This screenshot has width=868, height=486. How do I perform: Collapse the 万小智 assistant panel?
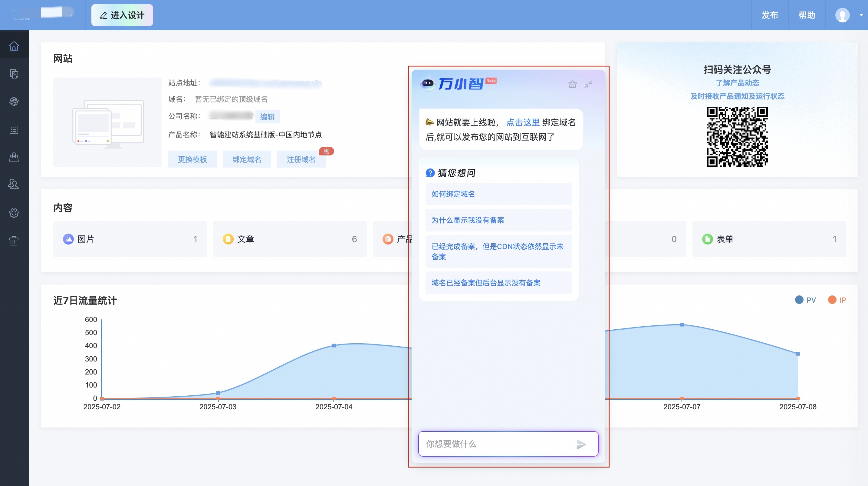[x=588, y=84]
